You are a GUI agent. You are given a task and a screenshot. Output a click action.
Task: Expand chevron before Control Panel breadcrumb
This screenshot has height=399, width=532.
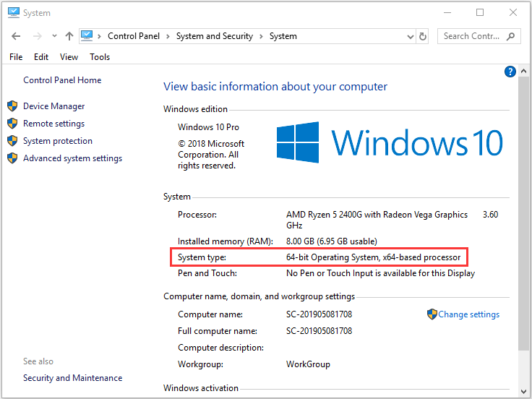(100, 36)
